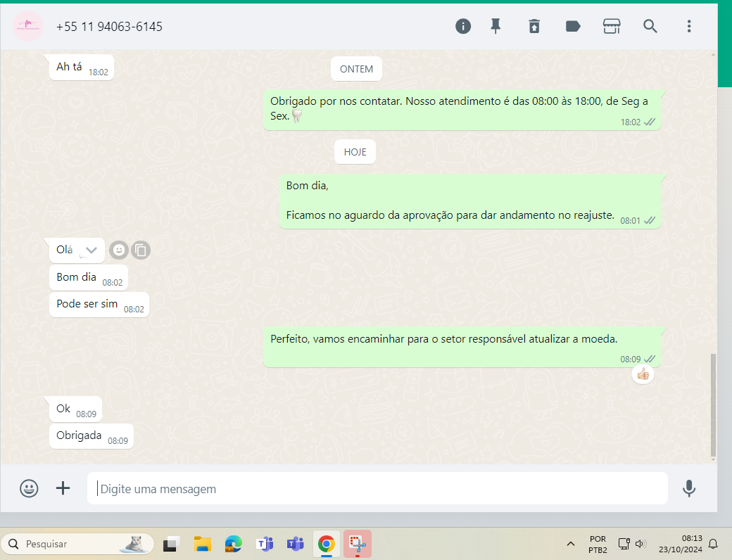
Task: Show hidden tray icons chevron
Action: coord(571,544)
